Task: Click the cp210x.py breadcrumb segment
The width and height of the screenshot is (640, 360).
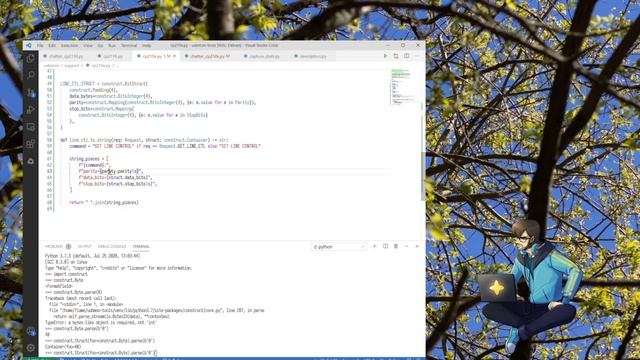Action: (100, 65)
